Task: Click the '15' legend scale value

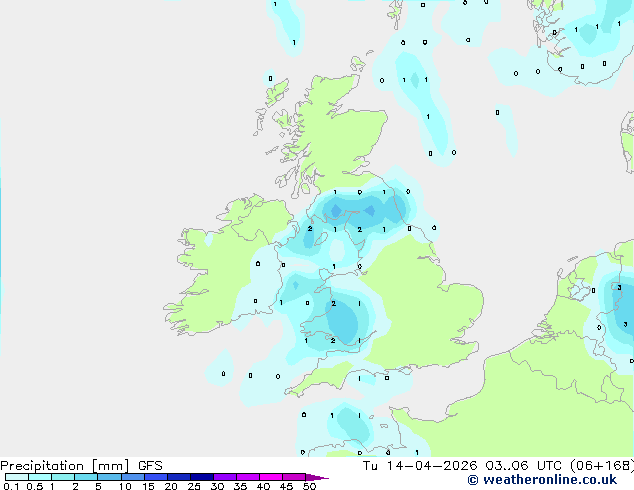Action: (148, 486)
